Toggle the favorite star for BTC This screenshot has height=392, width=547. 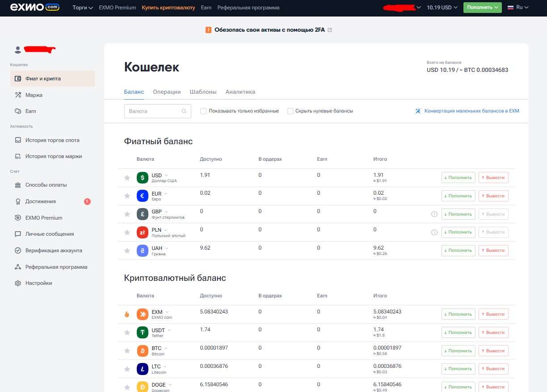(127, 351)
